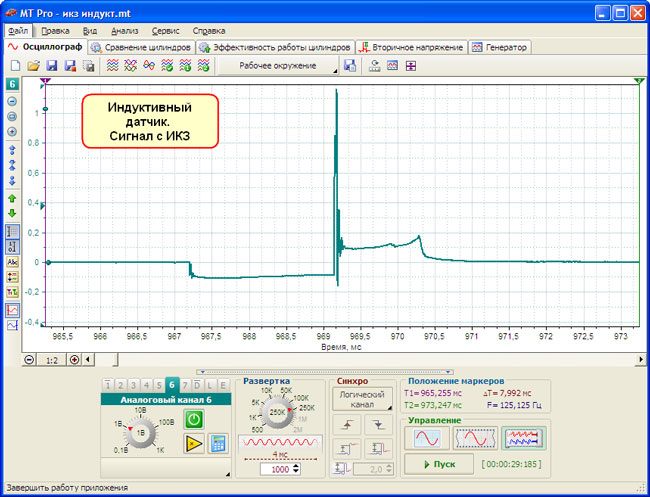Select analog channel 1 button
Screen dimensions: 650x497
click(x=108, y=385)
